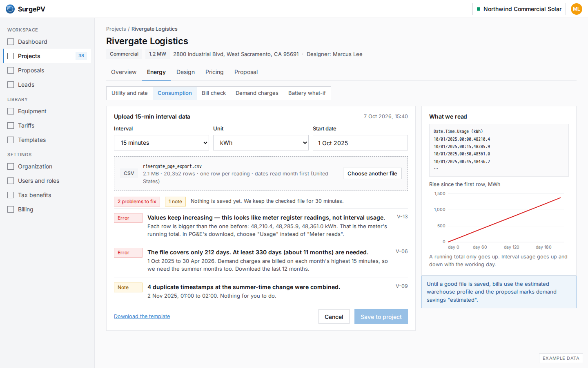Click the Tax benefits sidebar icon
The image size is (588, 368).
coord(11,195)
